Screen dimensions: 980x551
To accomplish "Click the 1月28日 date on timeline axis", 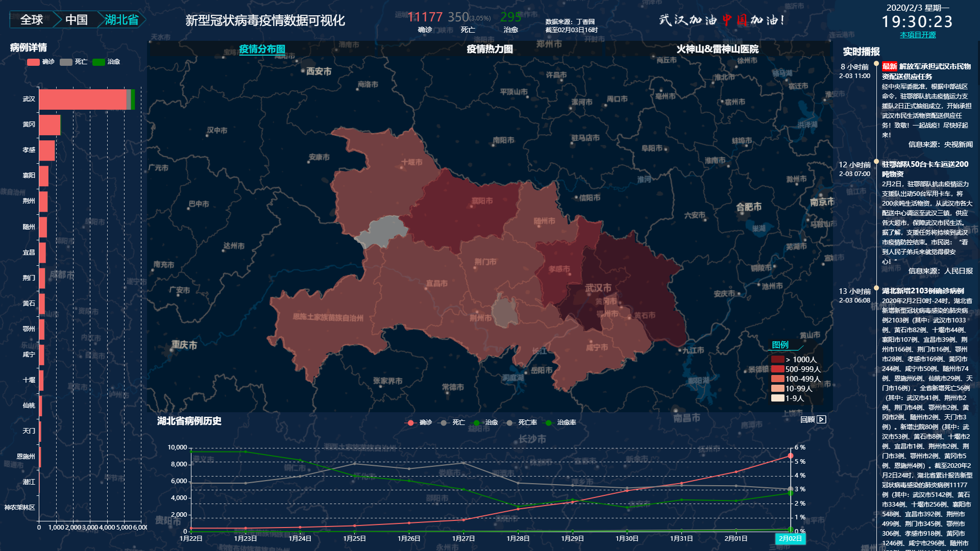I will (518, 538).
